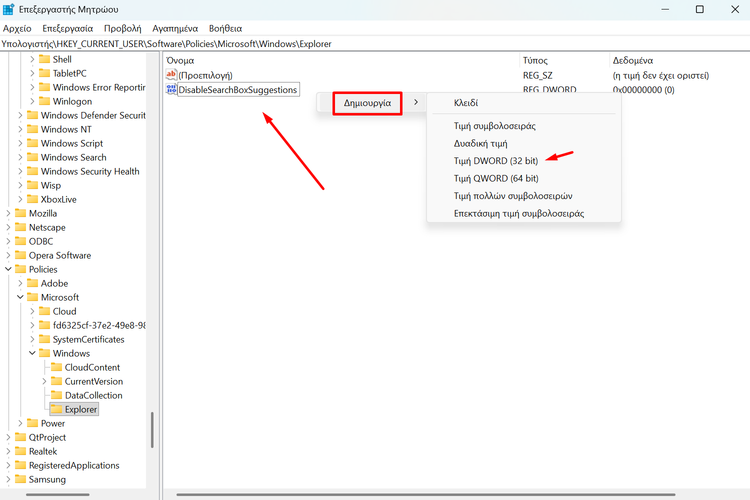The height and width of the screenshot is (500, 750).
Task: Click the Opera Software folder icon
Action: (20, 255)
